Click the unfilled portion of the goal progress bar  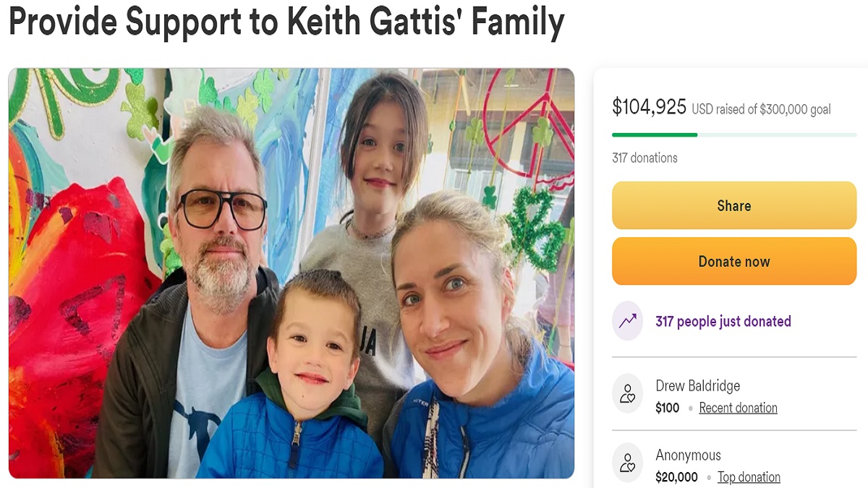click(x=777, y=134)
